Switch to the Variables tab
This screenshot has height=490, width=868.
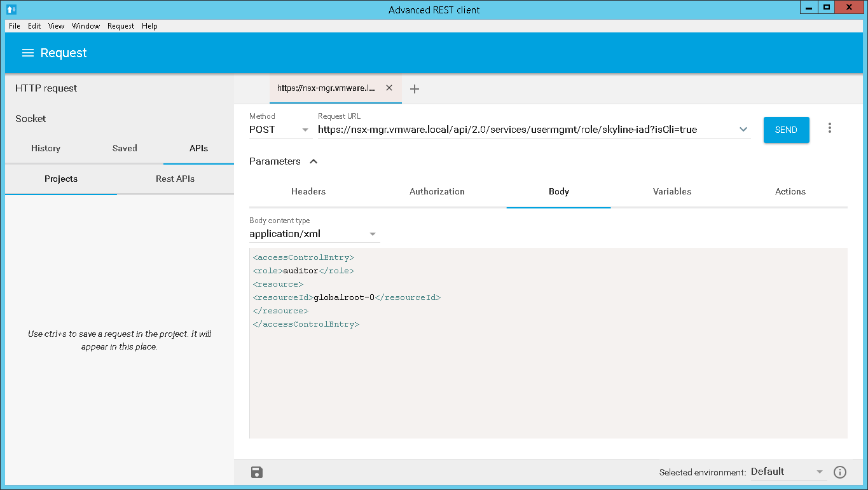click(x=672, y=191)
